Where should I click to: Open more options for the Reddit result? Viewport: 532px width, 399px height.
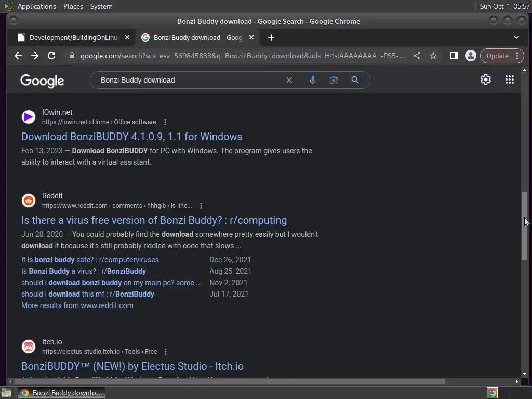[x=201, y=206]
